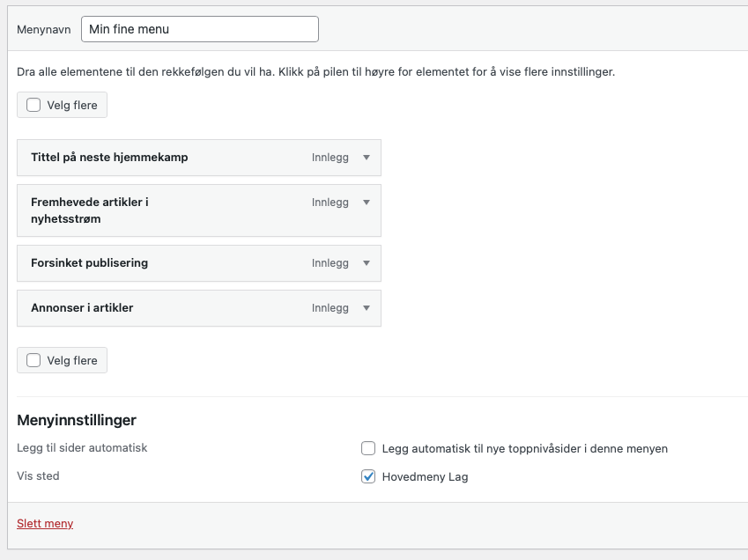Screen dimensions: 748x560
Task: Uncheck the "Hovedmeny Lag" checkbox
Action: (x=368, y=476)
